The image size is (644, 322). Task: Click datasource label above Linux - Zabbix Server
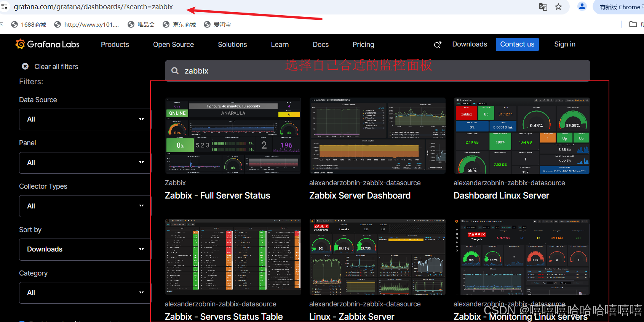(365, 304)
